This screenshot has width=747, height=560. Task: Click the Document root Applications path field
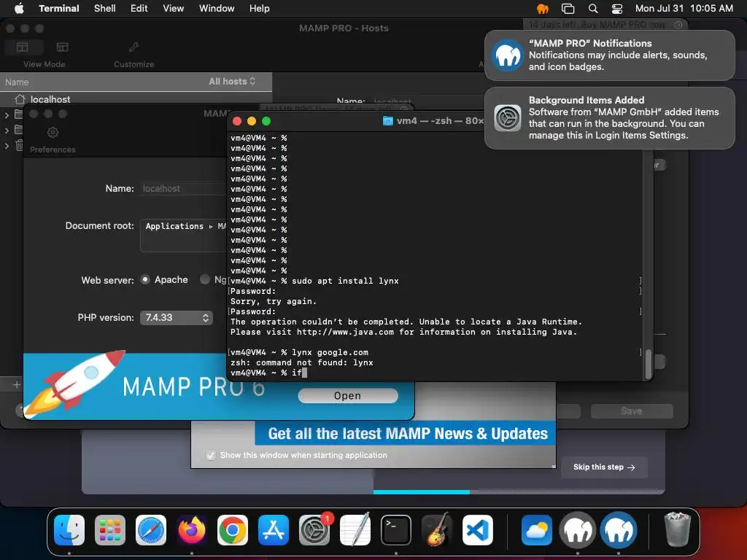coord(183,235)
